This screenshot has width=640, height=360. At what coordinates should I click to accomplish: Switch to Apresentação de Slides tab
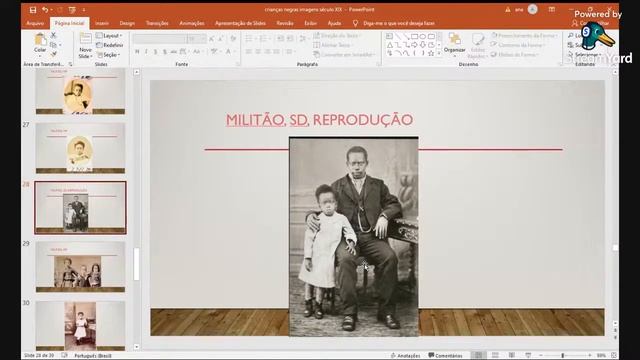point(240,23)
